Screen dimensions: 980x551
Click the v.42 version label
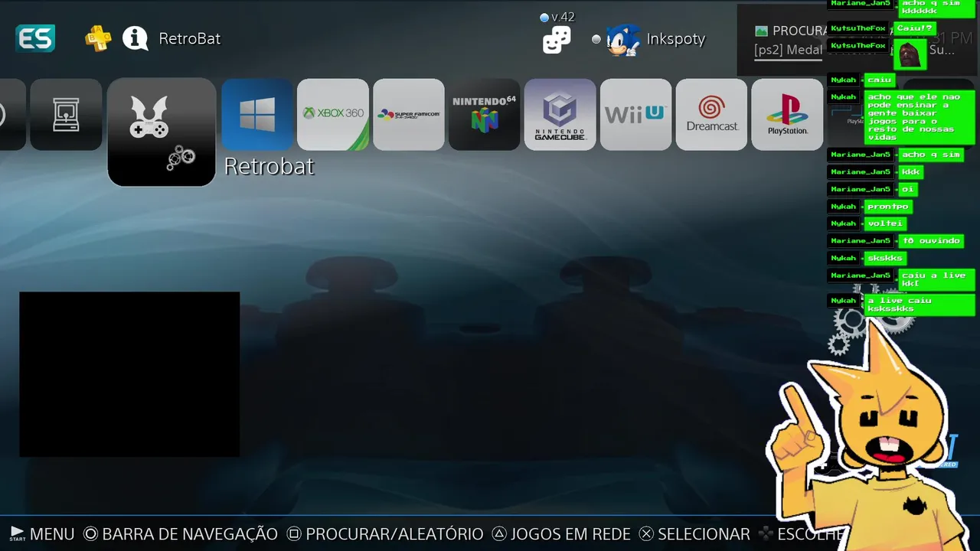tap(563, 17)
